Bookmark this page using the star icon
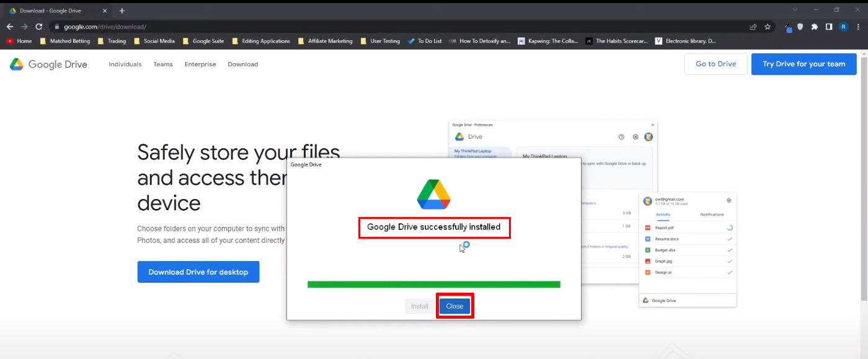Viewport: 868px width, 359px height. tap(768, 27)
